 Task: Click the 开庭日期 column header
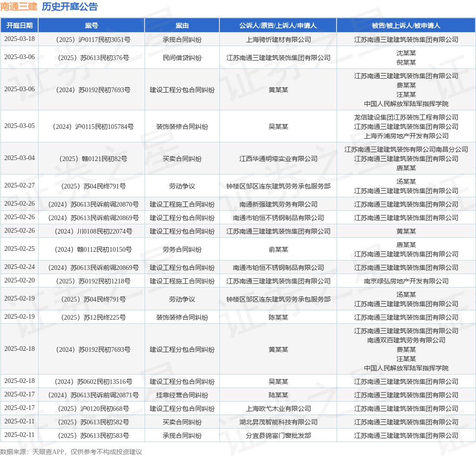[x=20, y=26]
